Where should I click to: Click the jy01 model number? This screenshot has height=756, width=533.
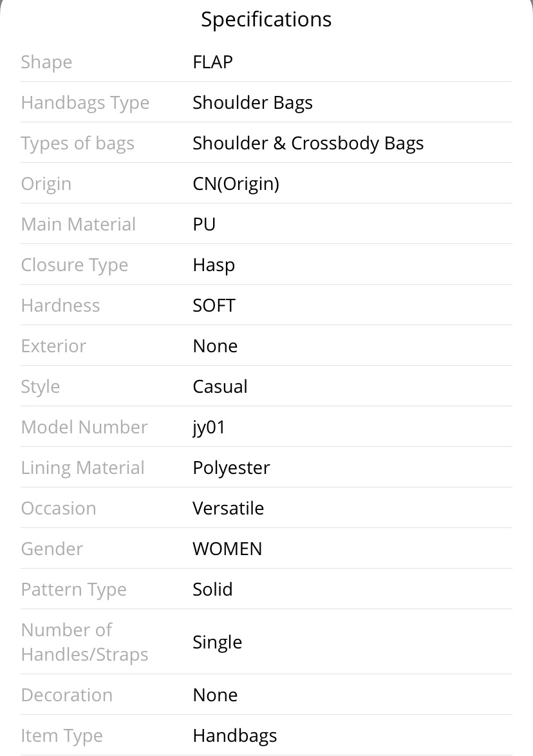[209, 428]
